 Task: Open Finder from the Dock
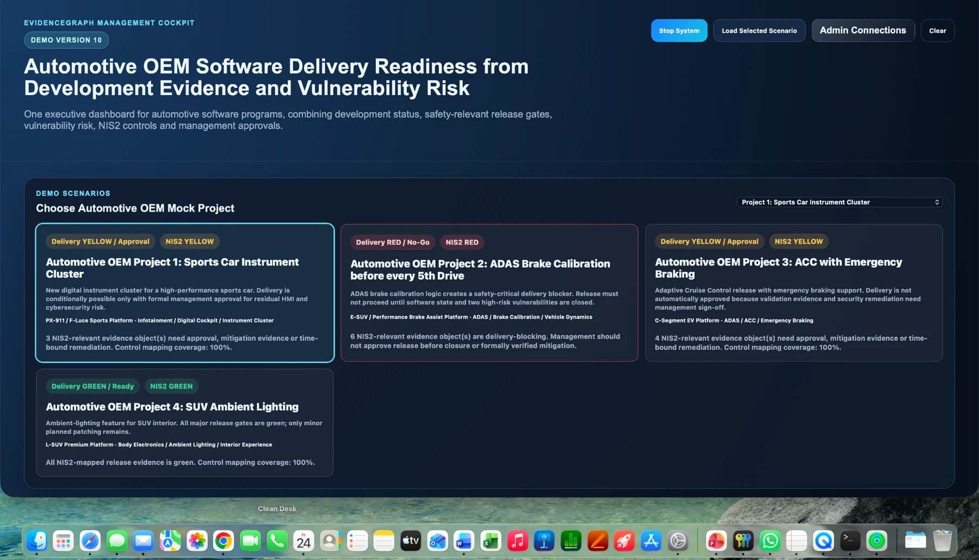pyautogui.click(x=37, y=541)
